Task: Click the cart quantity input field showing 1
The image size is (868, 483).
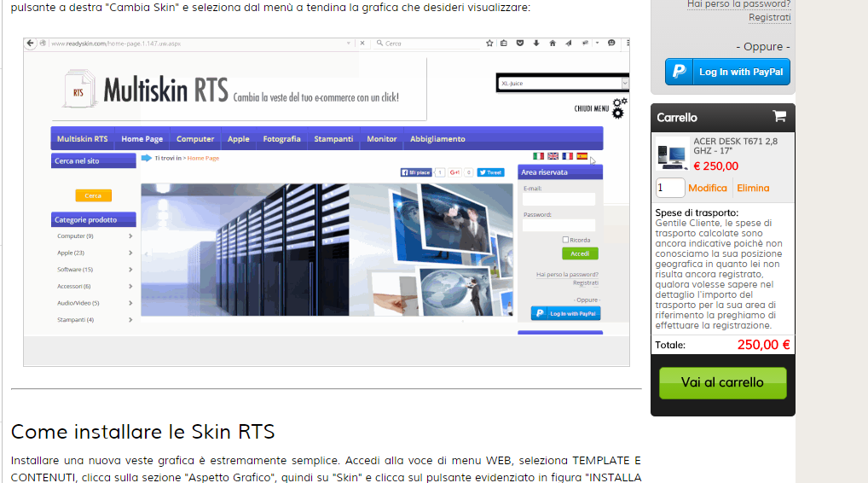Action: 670,188
